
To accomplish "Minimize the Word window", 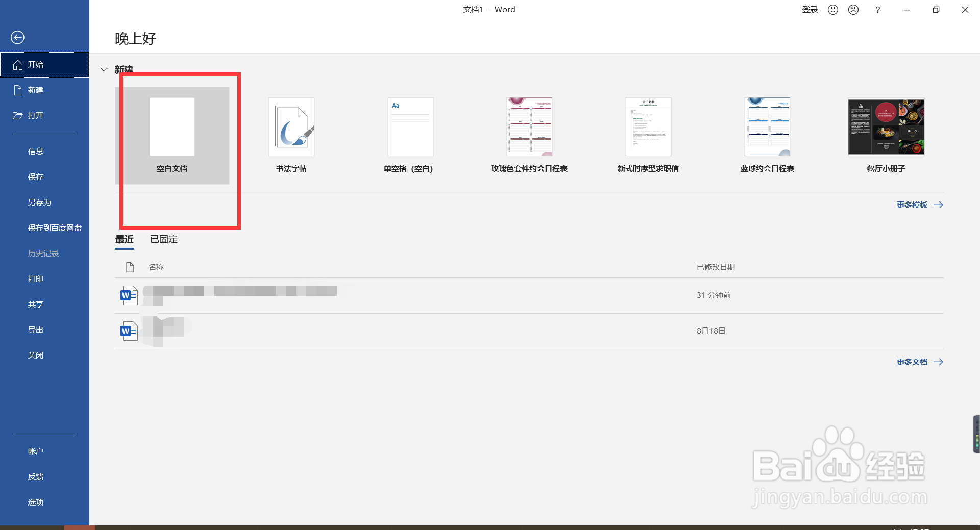I will [x=907, y=10].
